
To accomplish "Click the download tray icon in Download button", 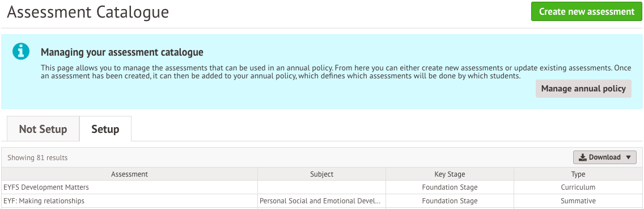I will point(582,157).
